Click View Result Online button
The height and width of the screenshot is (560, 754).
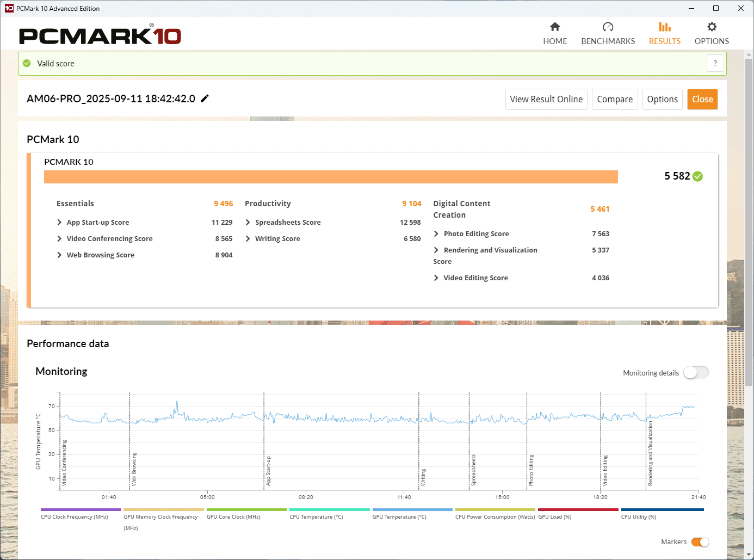pyautogui.click(x=546, y=100)
